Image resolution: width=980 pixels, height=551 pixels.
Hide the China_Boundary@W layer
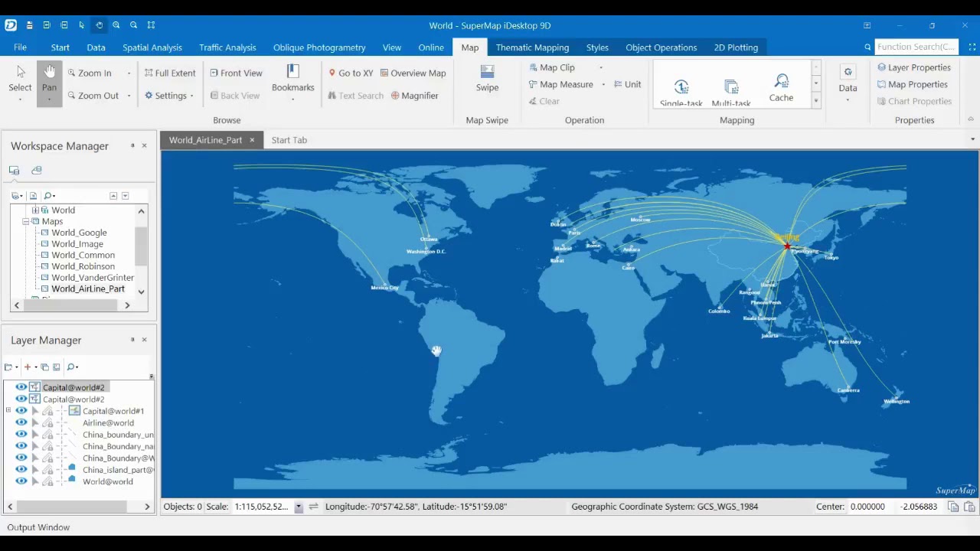pos(21,458)
